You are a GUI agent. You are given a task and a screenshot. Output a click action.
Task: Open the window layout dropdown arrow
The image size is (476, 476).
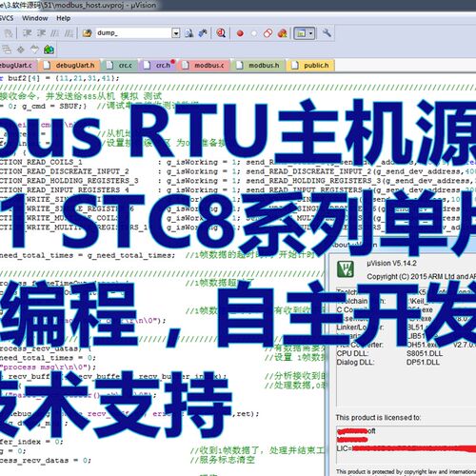point(311,33)
